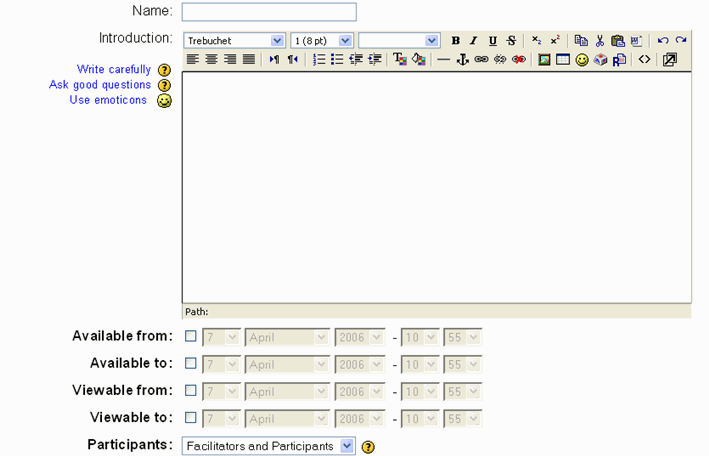Insert a table into the introduction
Screen dimensions: 709x456
coord(563,60)
